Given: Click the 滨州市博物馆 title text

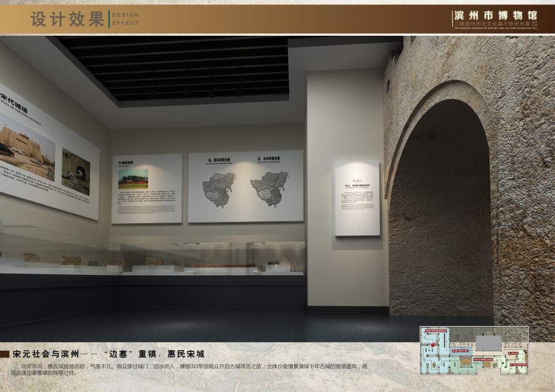Looking at the screenshot, I should [495, 15].
